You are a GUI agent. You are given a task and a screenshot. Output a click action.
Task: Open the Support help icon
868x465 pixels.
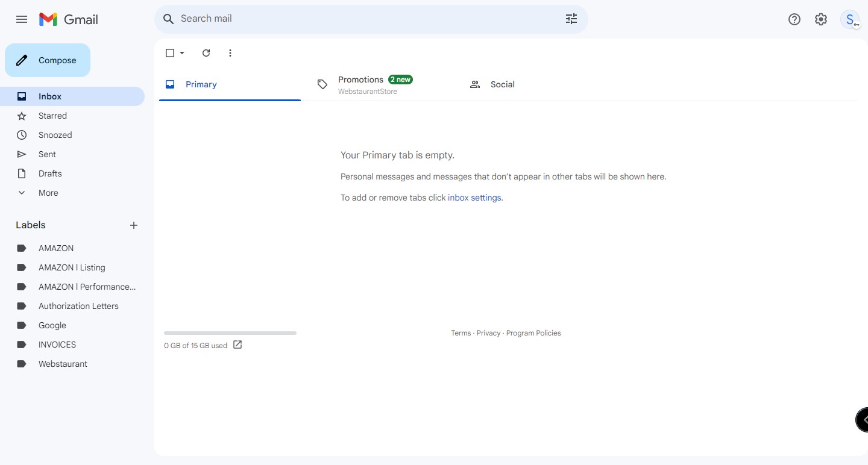(x=794, y=19)
